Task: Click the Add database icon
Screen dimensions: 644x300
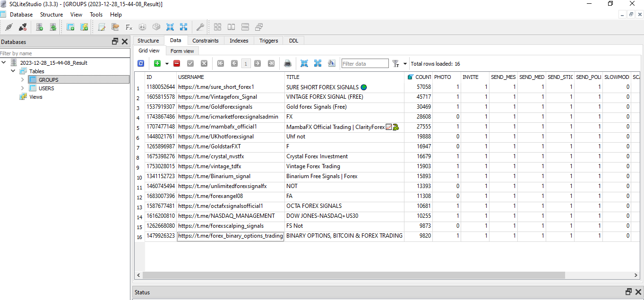Action: click(40, 27)
